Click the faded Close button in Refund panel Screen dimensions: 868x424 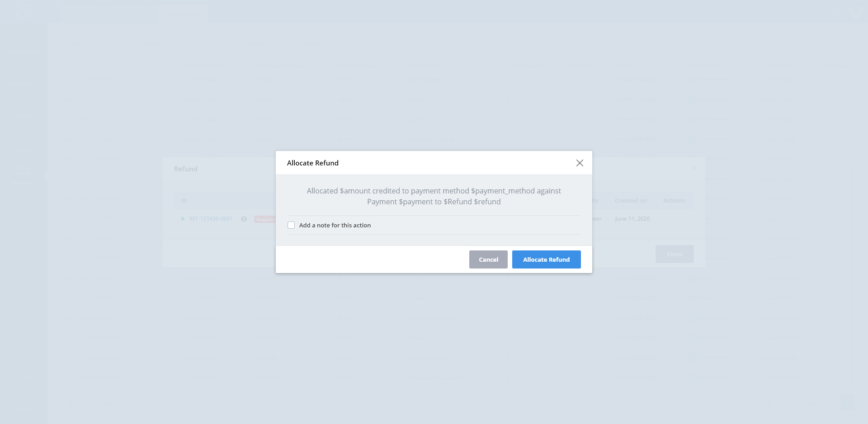pyautogui.click(x=675, y=254)
